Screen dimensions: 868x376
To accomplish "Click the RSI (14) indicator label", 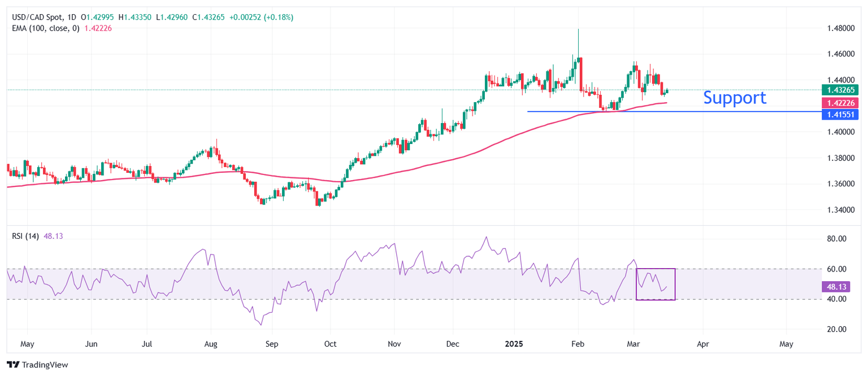I will point(25,236).
